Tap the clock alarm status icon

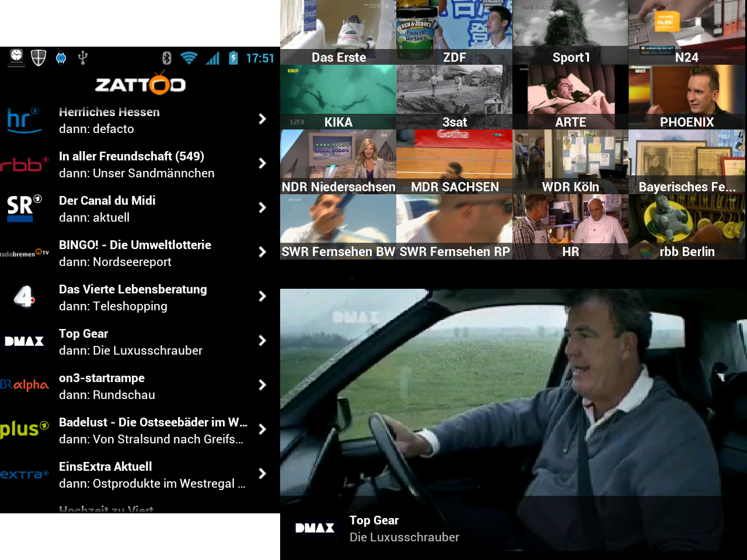click(16, 57)
